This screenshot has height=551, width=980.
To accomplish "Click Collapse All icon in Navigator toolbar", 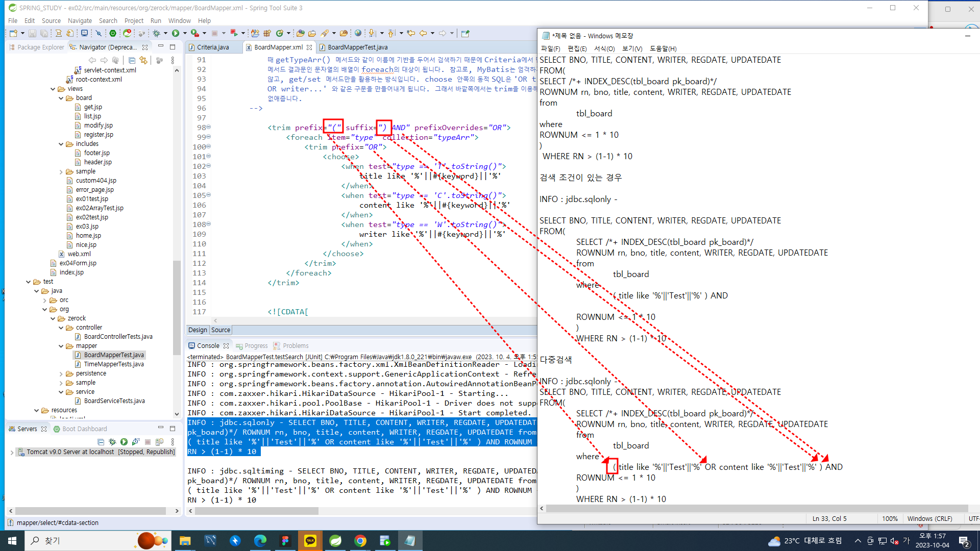I will click(132, 60).
